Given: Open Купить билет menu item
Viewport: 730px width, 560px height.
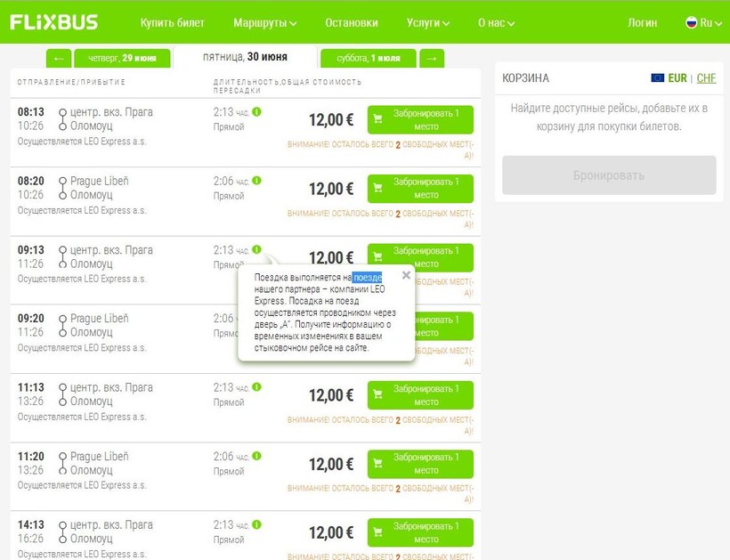Looking at the screenshot, I should (x=172, y=23).
